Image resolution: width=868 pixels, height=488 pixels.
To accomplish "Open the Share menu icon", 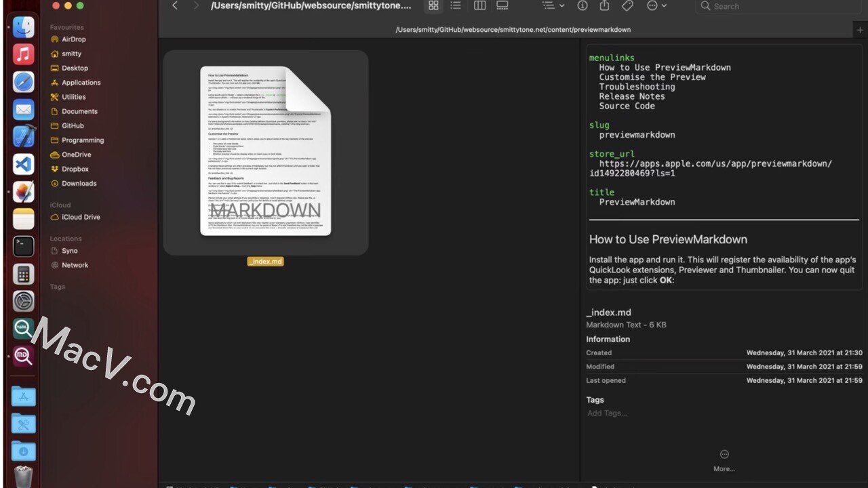I will click(604, 5).
